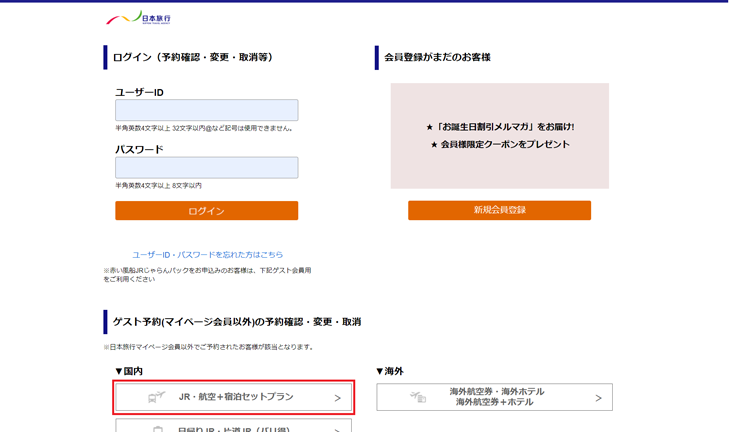Select the ▼海外 heading
The width and height of the screenshot is (730, 432).
click(390, 371)
